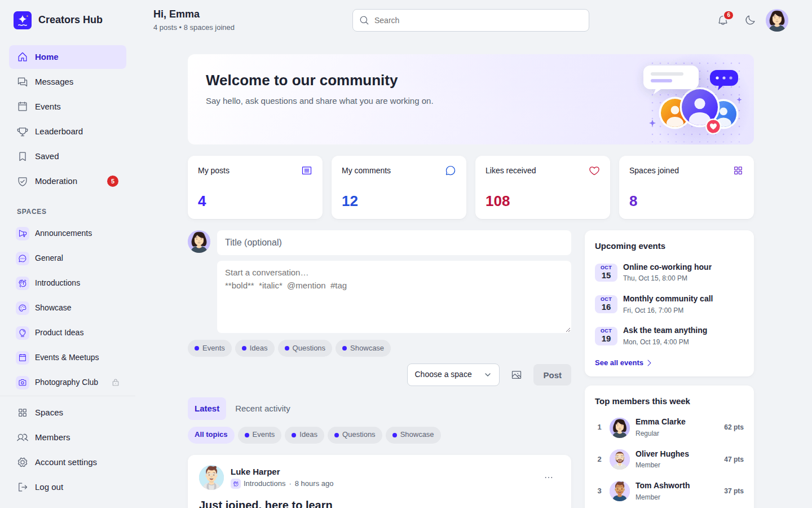
Task: Open the Luke Harper post options menu
Action: (x=549, y=478)
